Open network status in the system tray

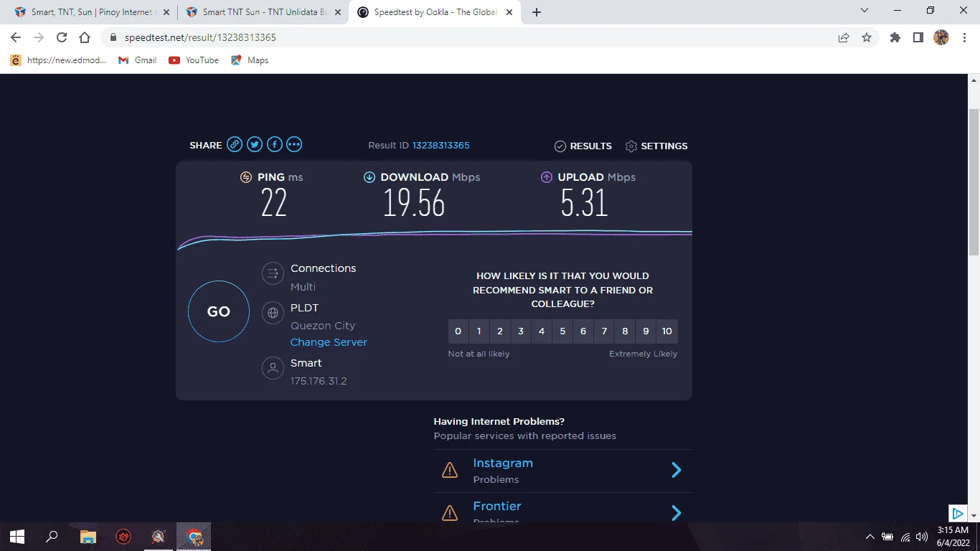coord(905,537)
